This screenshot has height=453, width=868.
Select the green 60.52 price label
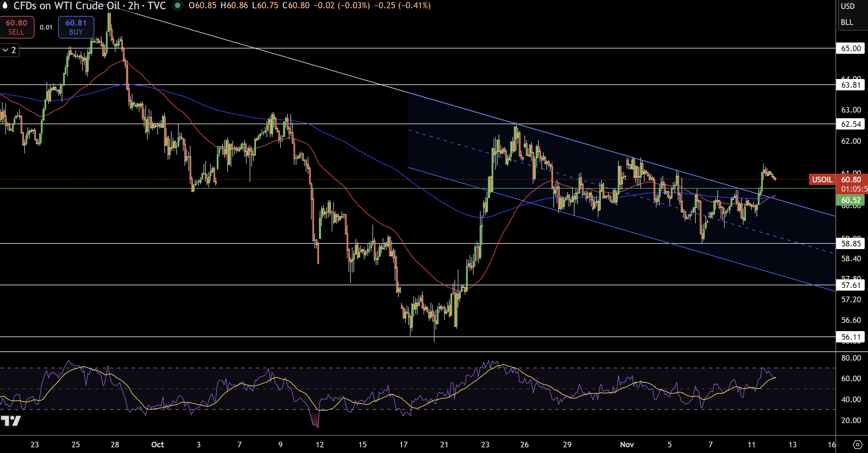coord(850,200)
